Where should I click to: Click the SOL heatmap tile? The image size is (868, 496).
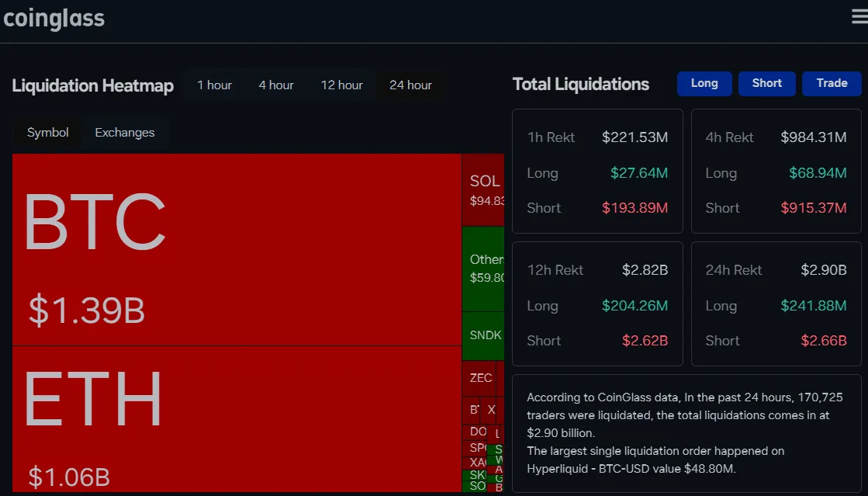(483, 190)
